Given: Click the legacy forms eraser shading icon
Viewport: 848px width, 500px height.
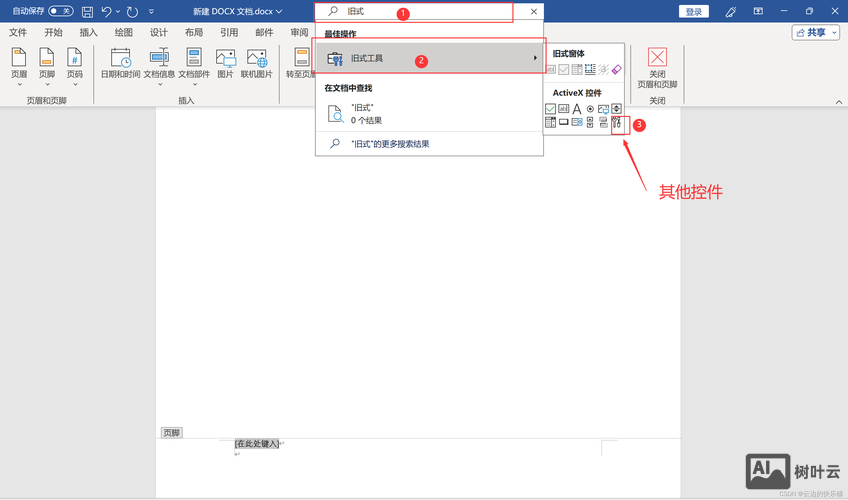Looking at the screenshot, I should pyautogui.click(x=617, y=69).
